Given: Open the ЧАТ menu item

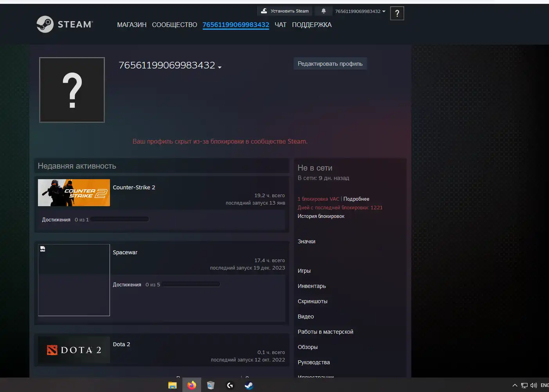Looking at the screenshot, I should click(x=281, y=25).
